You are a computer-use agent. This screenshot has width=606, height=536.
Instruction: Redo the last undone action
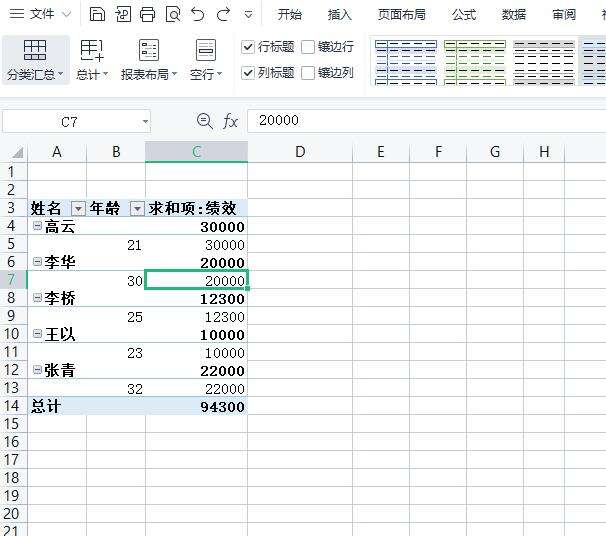(223, 14)
